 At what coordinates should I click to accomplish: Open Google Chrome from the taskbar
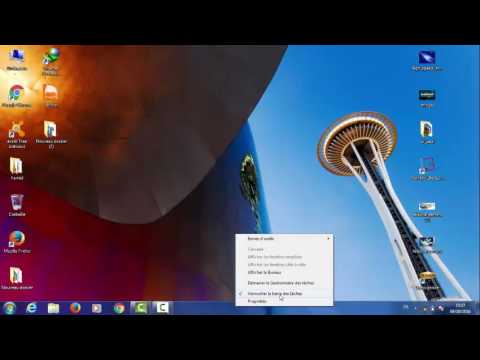(119, 308)
